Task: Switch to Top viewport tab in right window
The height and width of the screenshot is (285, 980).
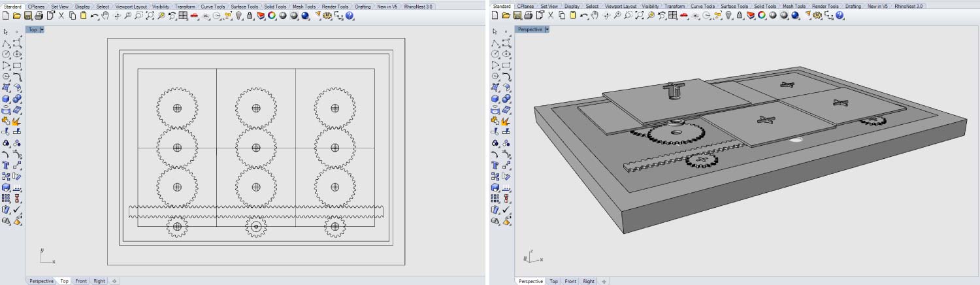Action: 553,281
